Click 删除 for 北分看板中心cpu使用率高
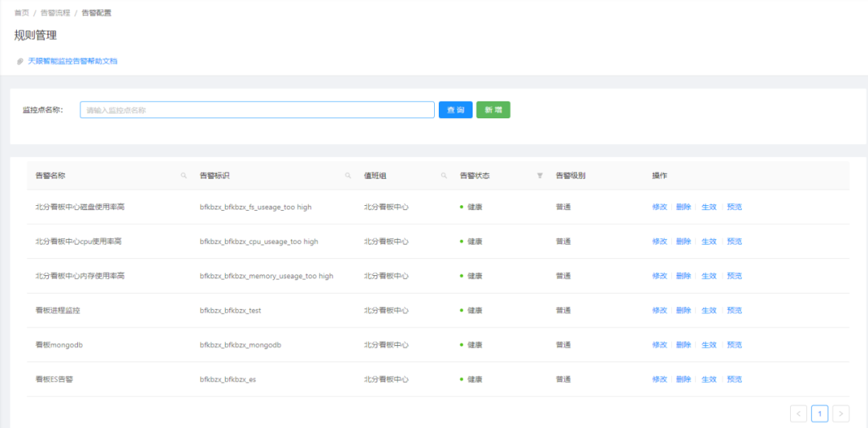This screenshot has height=428, width=868. (684, 241)
